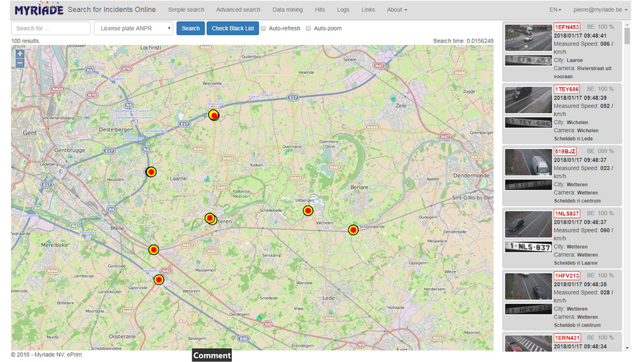Image resolution: width=644 pixels, height=362 pixels.
Task: Enable the Auto-refresh checkbox
Action: [x=263, y=29]
